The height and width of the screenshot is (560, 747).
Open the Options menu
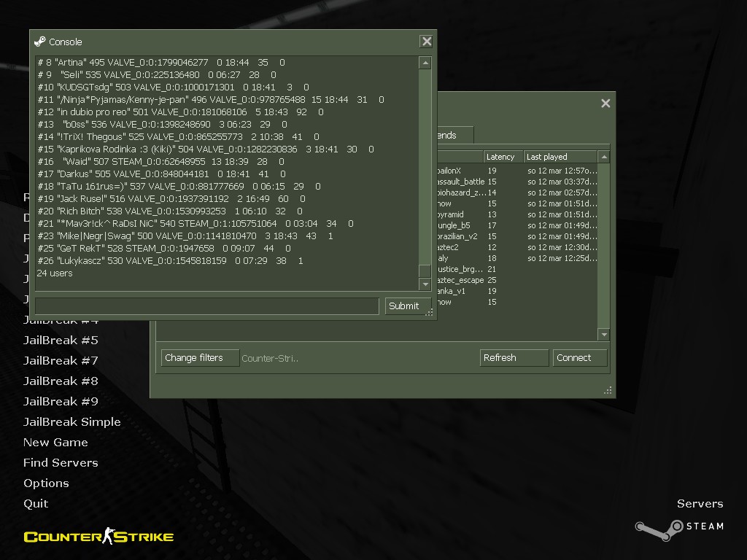[x=46, y=483]
